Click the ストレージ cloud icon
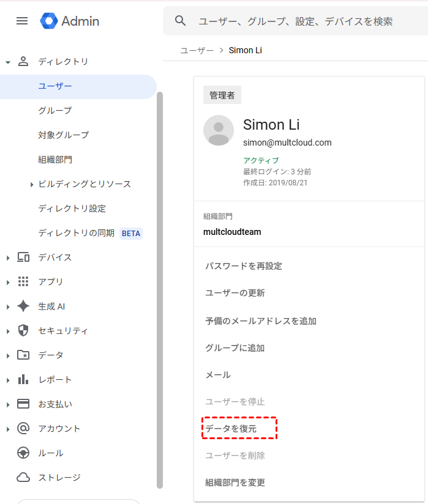This screenshot has height=504, width=428. click(x=23, y=478)
